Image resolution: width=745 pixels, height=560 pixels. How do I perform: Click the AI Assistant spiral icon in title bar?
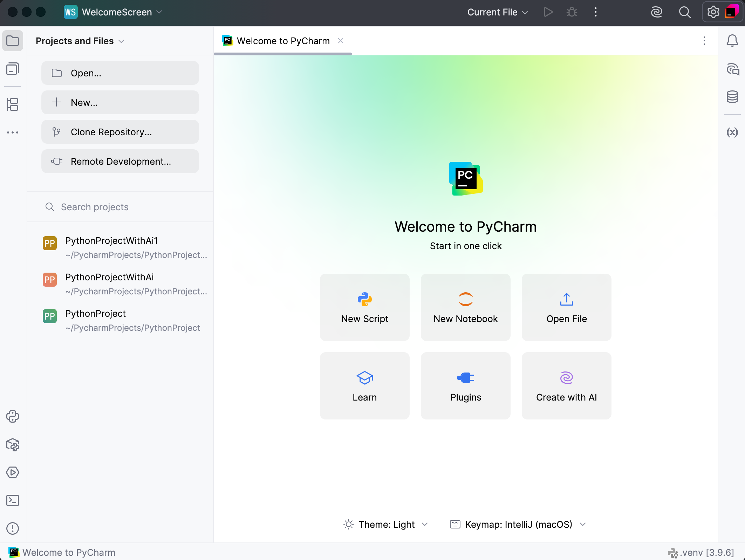656,12
